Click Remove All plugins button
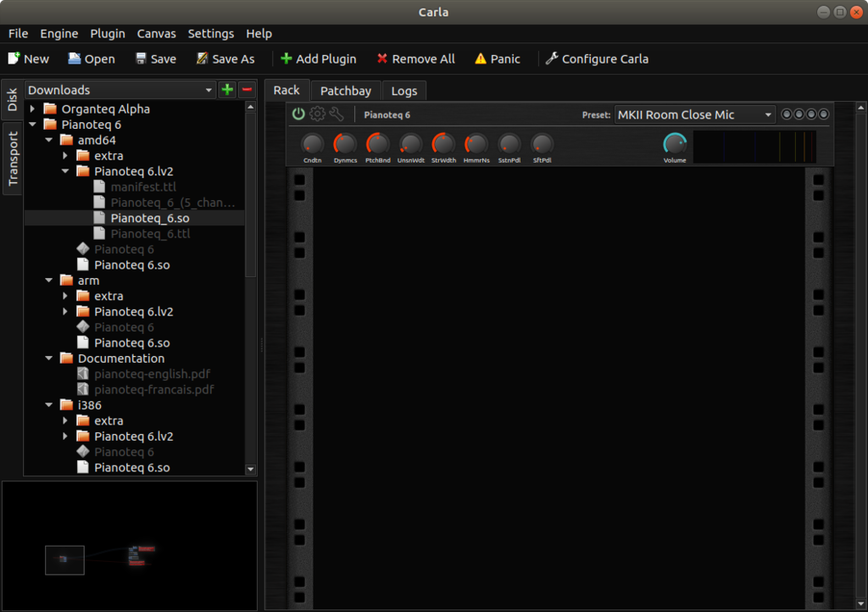Viewport: 868px width, 612px height. click(x=415, y=58)
